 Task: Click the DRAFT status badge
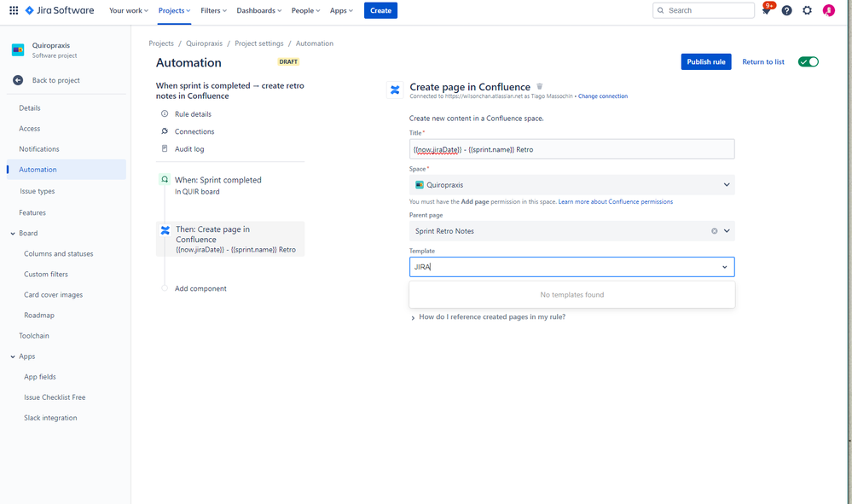(288, 62)
